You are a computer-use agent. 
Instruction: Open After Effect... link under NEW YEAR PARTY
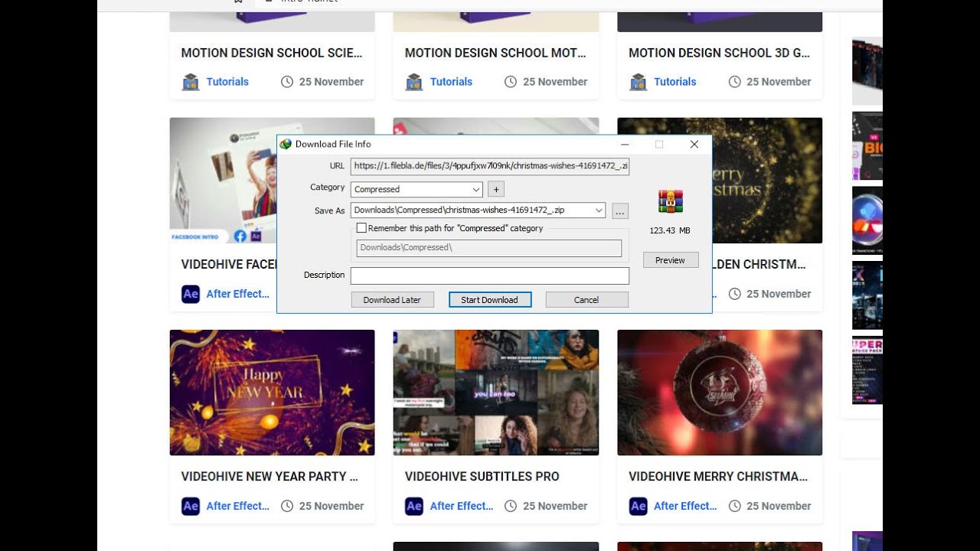(x=237, y=506)
